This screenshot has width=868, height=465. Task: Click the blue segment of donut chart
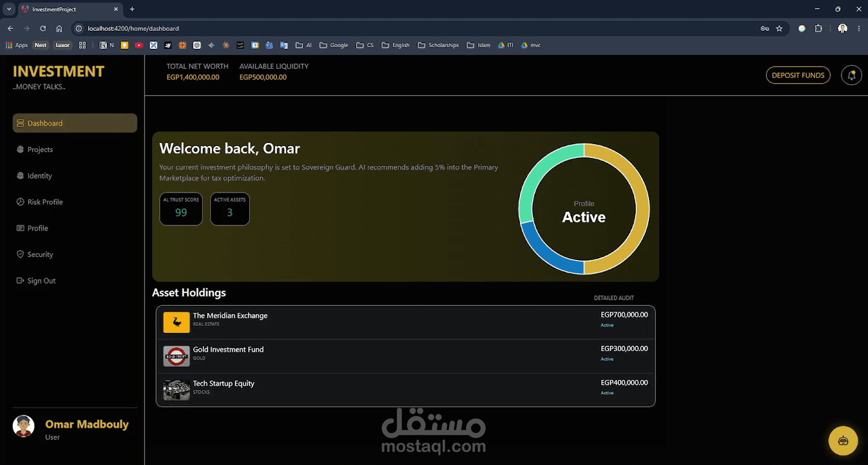click(548, 254)
